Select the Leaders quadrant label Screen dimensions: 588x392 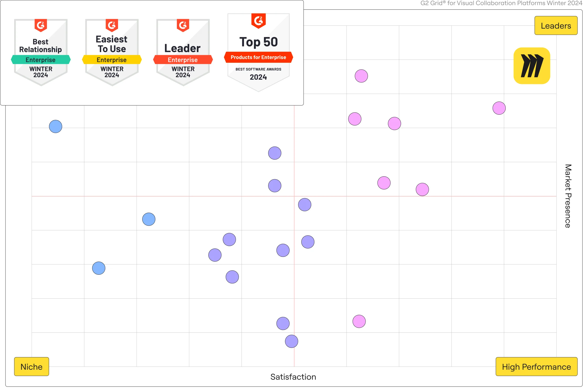(x=556, y=26)
